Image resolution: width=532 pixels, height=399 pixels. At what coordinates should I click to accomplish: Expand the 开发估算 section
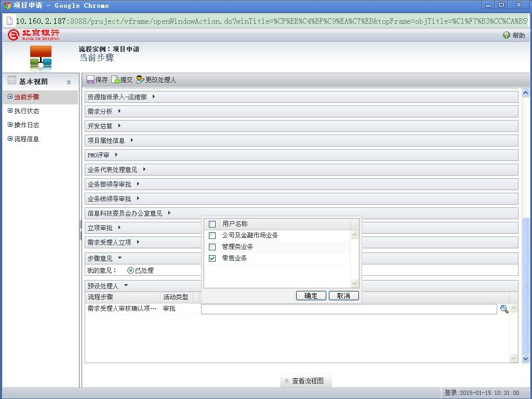pyautogui.click(x=119, y=126)
